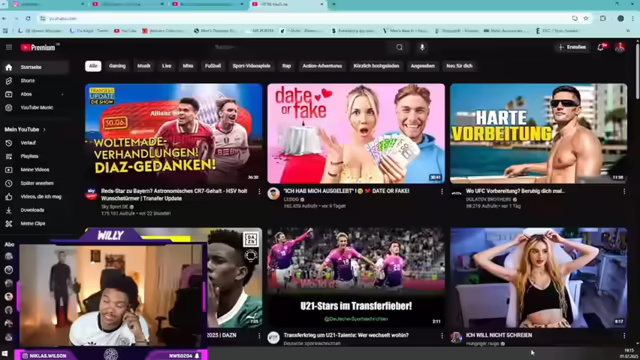The image size is (640, 360).
Task: Open Verlauf history icon
Action: click(x=9, y=143)
